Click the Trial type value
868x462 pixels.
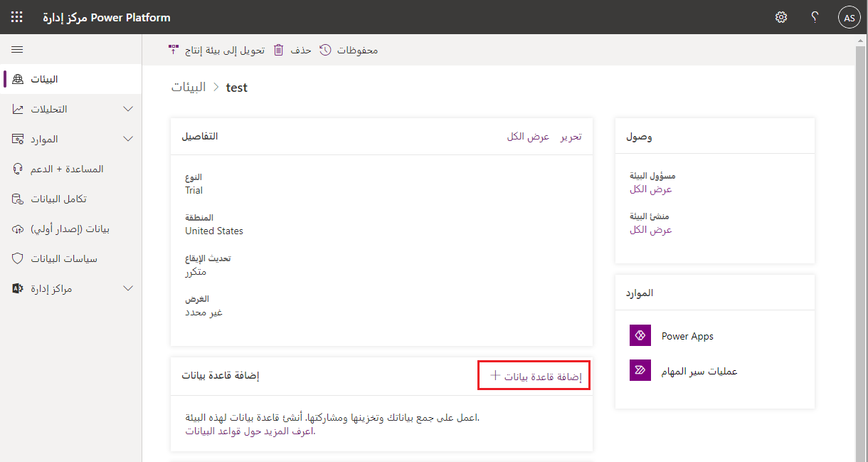194,190
